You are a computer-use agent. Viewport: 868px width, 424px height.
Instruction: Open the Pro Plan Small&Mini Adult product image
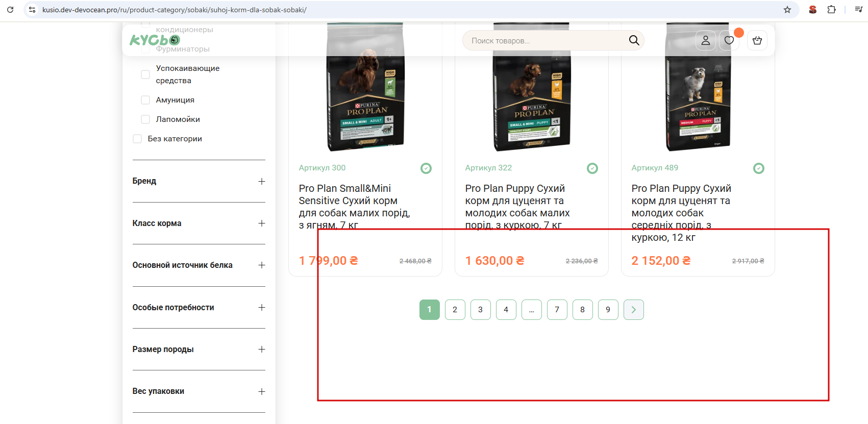tap(365, 87)
